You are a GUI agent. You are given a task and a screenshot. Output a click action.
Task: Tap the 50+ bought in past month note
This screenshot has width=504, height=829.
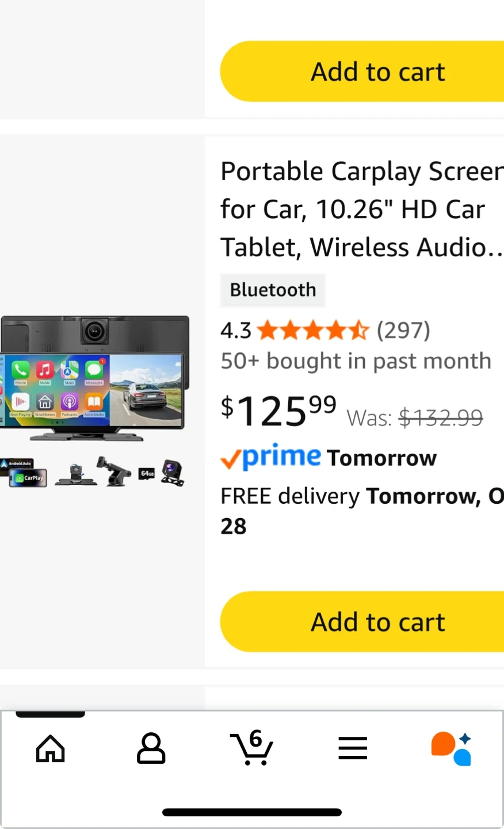356,361
